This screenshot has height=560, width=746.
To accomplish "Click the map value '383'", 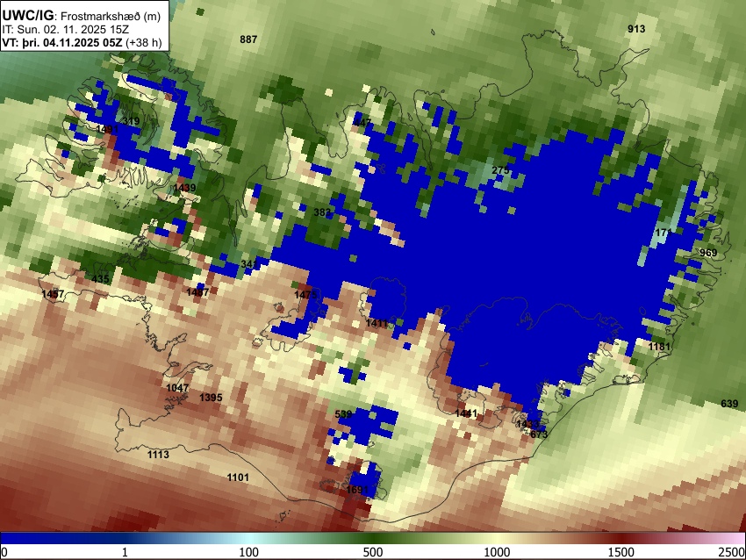I will 323,212.
